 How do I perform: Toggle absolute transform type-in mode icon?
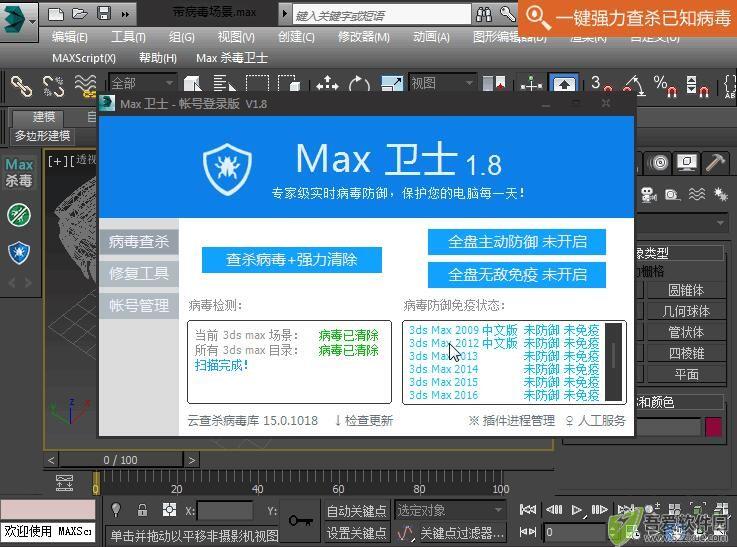coord(169,510)
